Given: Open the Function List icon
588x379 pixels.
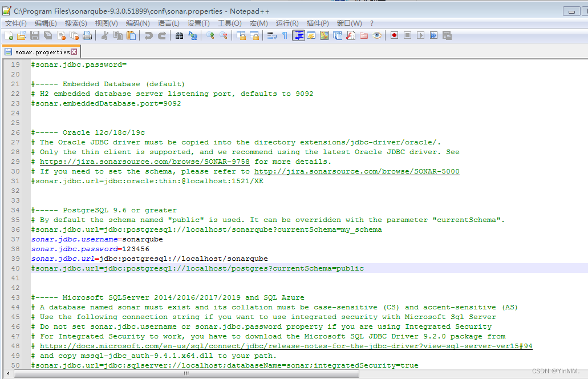Looking at the screenshot, I should (351, 35).
